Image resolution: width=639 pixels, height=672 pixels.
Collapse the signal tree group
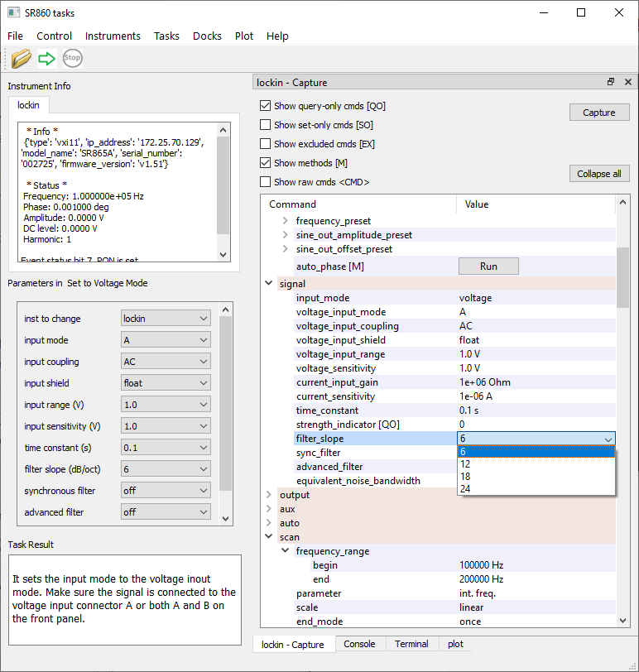tap(269, 283)
